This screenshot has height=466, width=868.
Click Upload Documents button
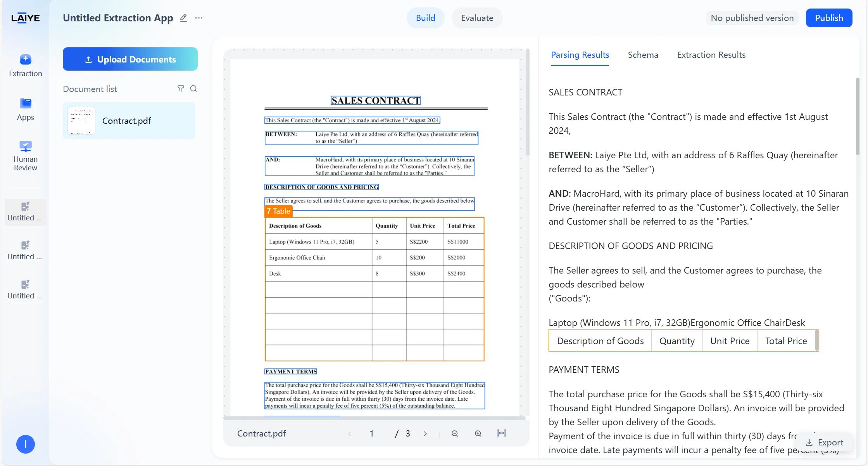point(130,59)
